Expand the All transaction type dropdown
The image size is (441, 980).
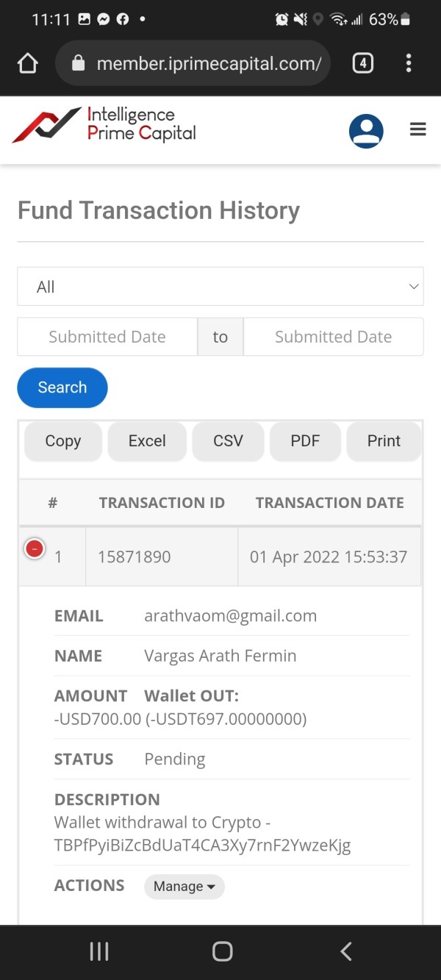[220, 287]
